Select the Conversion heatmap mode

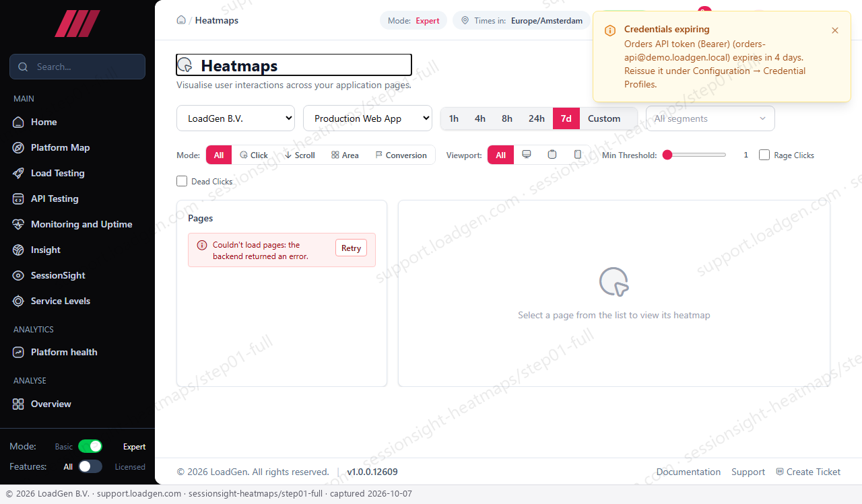pos(401,155)
